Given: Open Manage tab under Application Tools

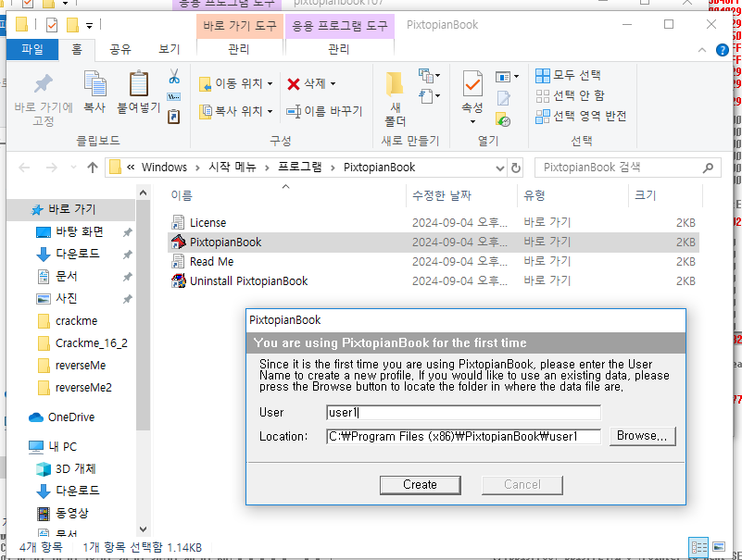Looking at the screenshot, I should click(x=339, y=50).
